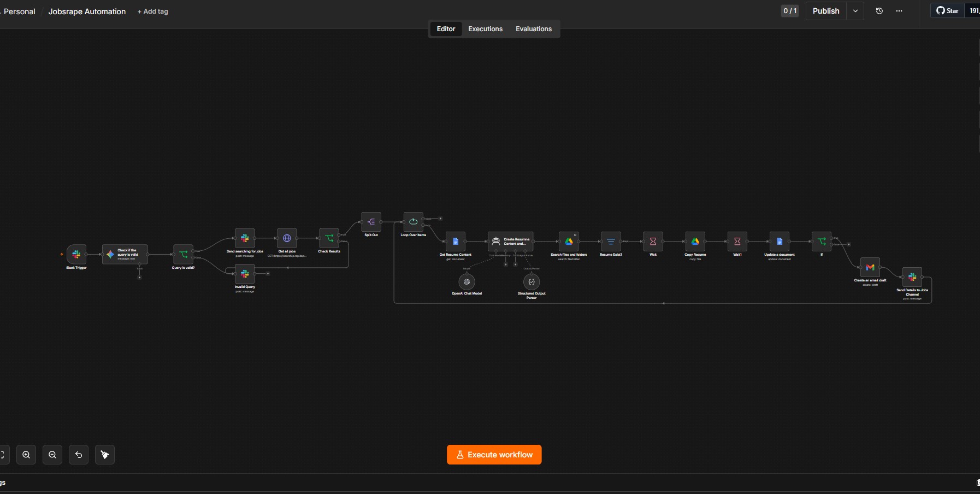This screenshot has width=980, height=494.
Task: Add node after Invalid Query output
Action: [268, 274]
